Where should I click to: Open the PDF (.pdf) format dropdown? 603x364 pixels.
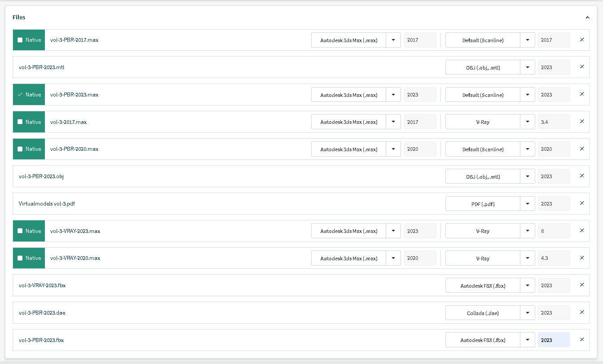(x=528, y=204)
